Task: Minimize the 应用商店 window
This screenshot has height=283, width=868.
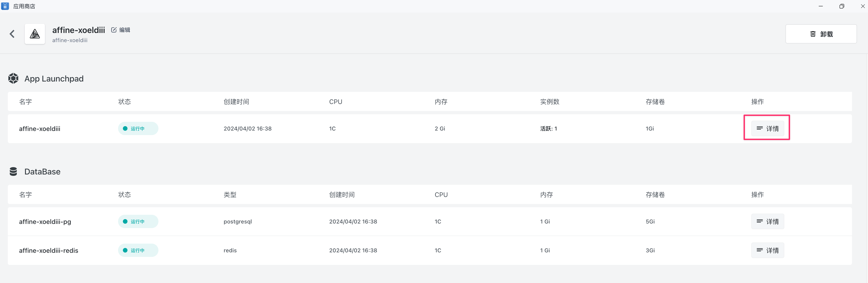Action: tap(821, 6)
